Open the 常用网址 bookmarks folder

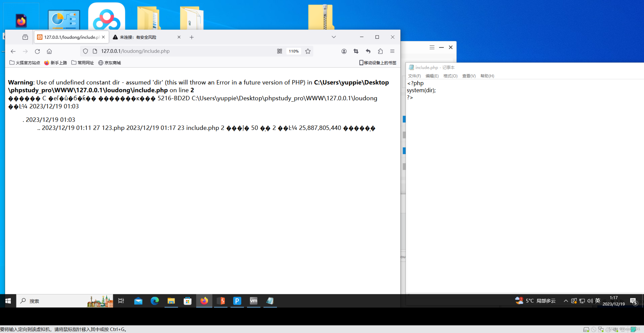point(83,63)
